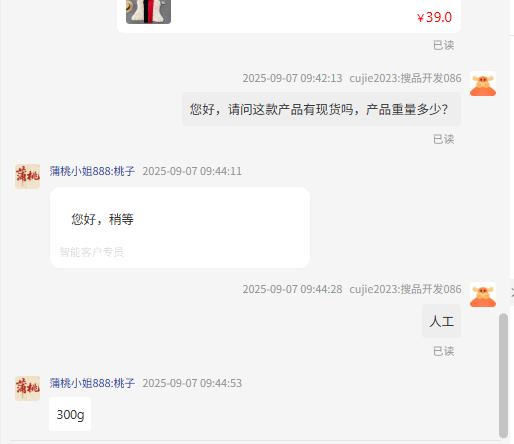This screenshot has height=444, width=514.
Task: Click the product thumbnail image at top
Action: click(x=148, y=12)
